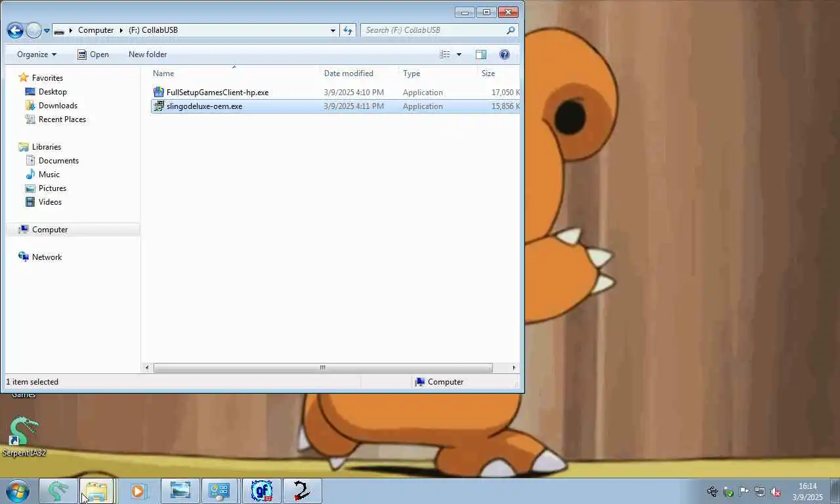
Task: Change your view icon button
Action: [x=445, y=54]
